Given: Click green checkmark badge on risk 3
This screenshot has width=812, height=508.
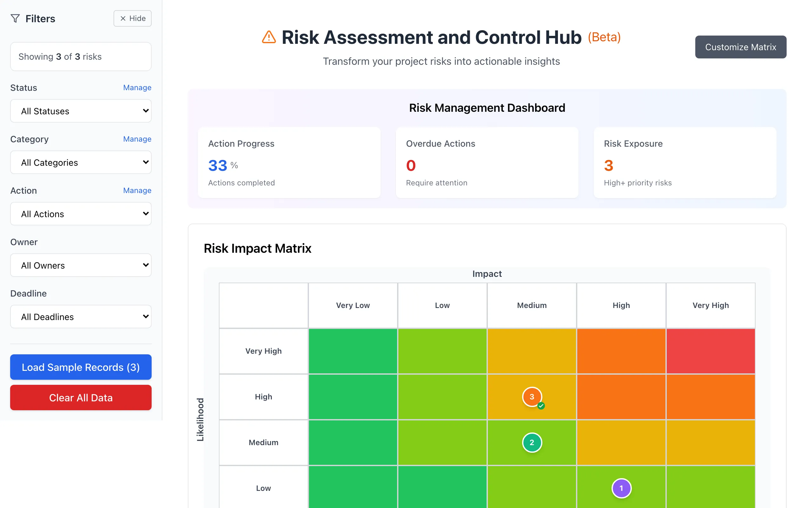Looking at the screenshot, I should point(541,406).
